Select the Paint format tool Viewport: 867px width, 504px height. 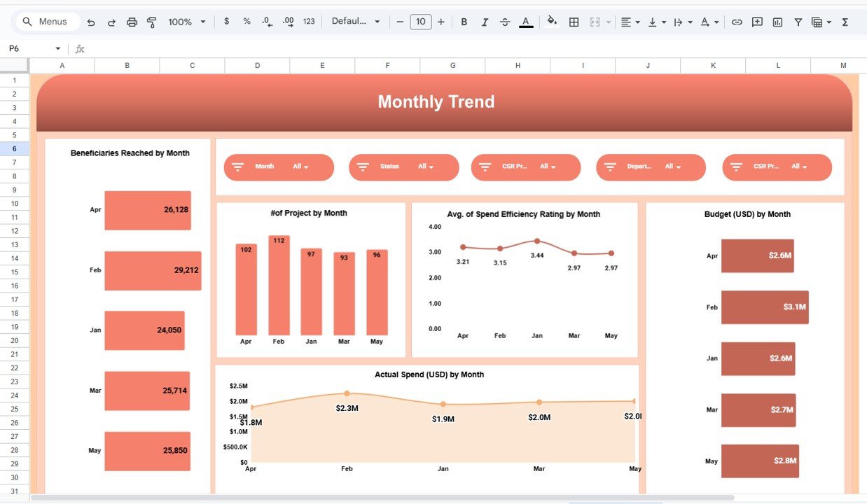click(x=151, y=22)
